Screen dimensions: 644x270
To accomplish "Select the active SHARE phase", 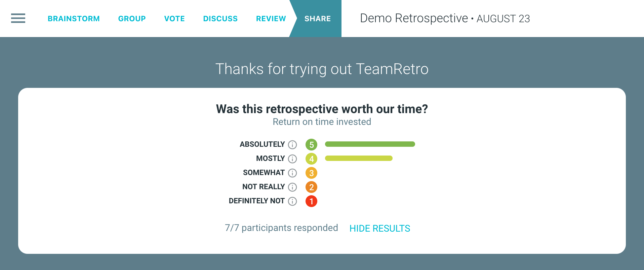I will [x=317, y=19].
